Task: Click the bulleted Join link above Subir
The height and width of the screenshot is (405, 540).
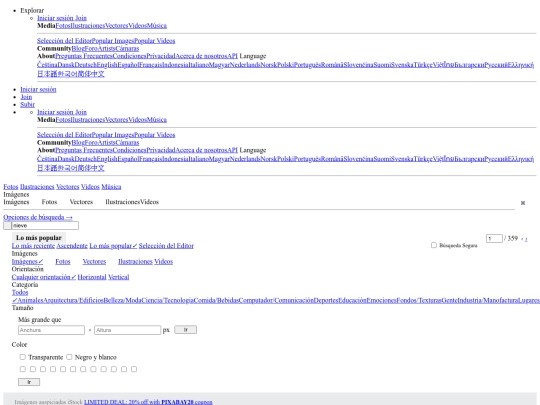Action: point(26,97)
